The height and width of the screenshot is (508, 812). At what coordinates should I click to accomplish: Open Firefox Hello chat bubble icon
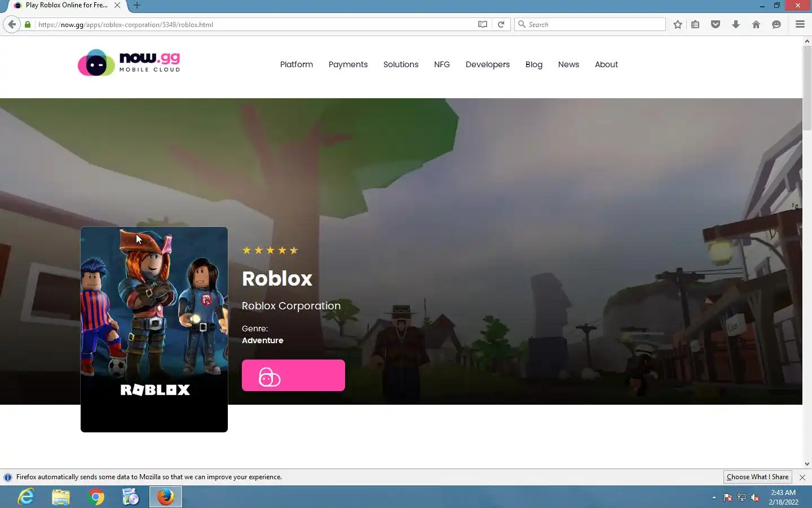776,24
